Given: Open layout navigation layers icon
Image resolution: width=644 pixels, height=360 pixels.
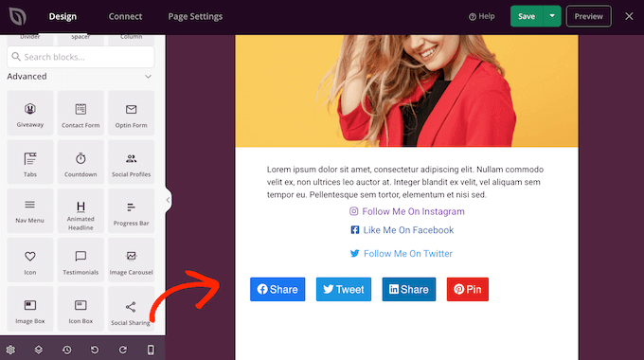Looking at the screenshot, I should pos(39,350).
